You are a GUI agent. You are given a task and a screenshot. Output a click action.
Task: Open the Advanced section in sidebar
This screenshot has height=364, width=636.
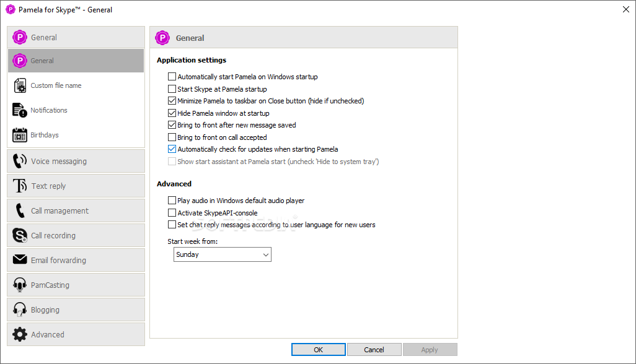pos(76,334)
